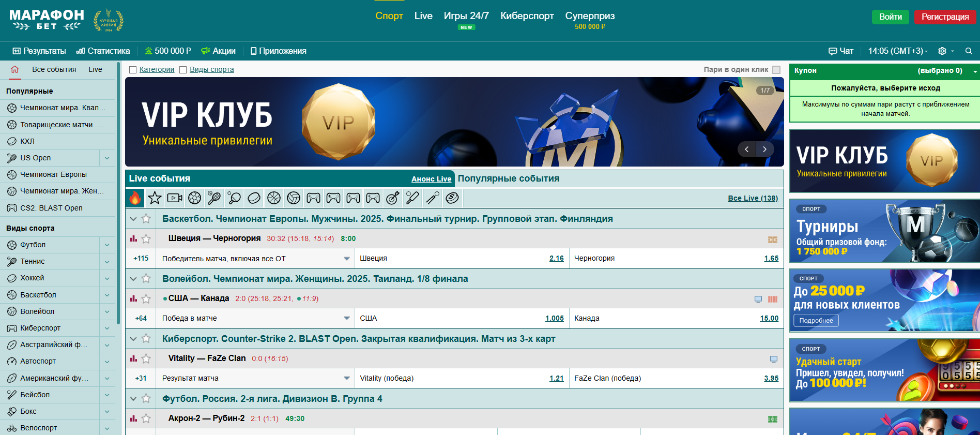Filter live events by darts icon
This screenshot has width=980, height=435.
point(393,198)
